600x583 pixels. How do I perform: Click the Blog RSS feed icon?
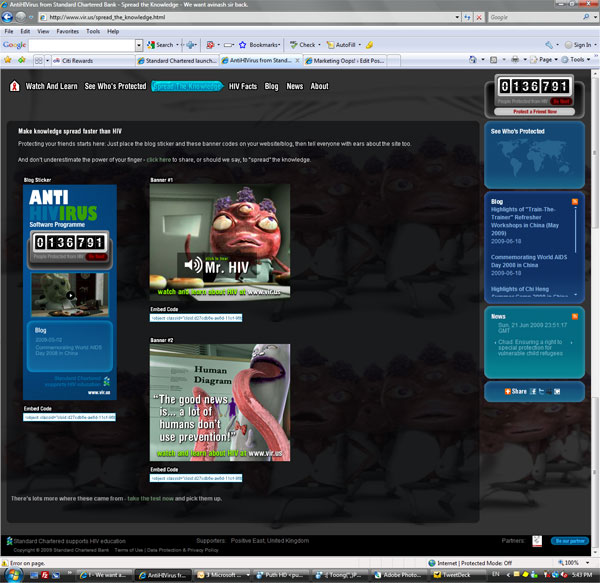[575, 202]
